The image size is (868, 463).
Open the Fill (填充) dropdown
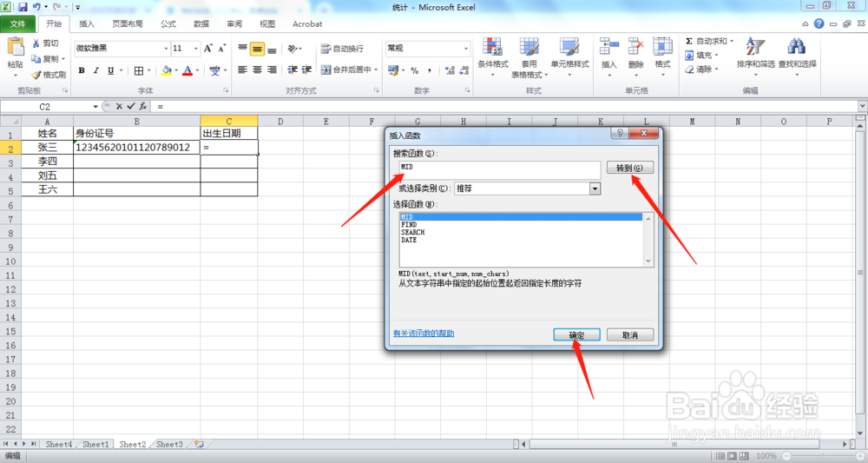coord(701,56)
